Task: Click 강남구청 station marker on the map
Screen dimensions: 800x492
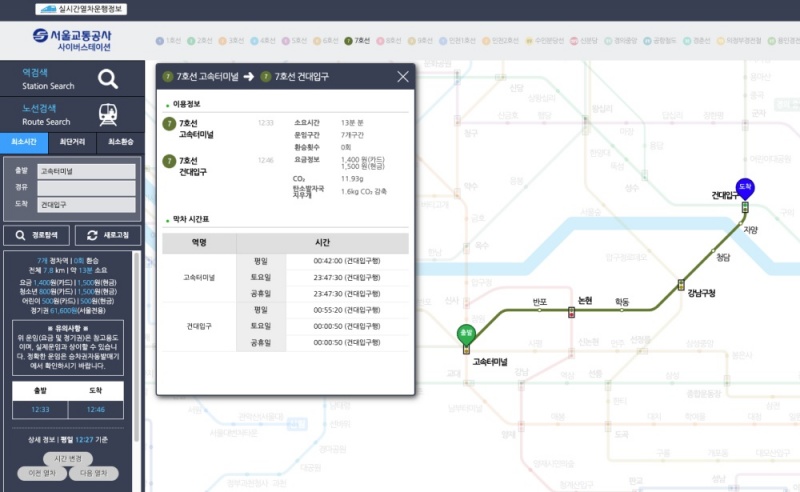Action: [x=681, y=285]
